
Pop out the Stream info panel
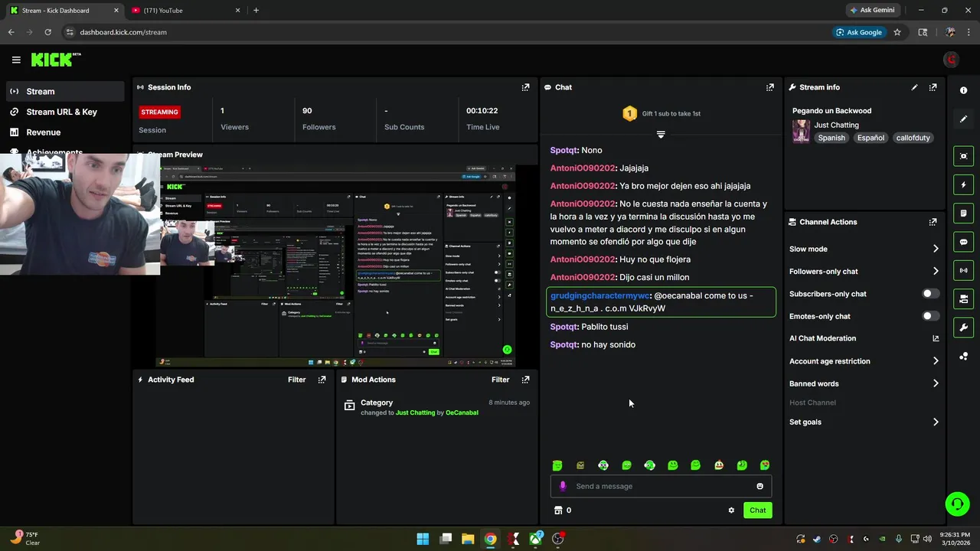933,87
